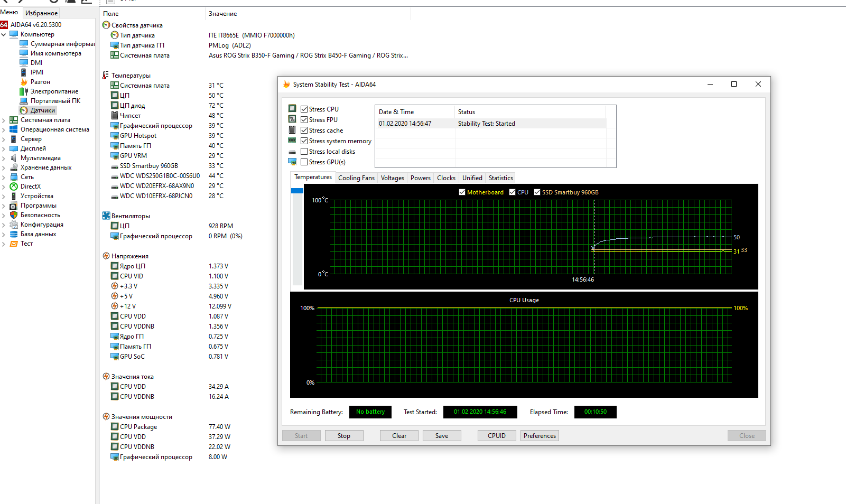Click the Stress local disks drive icon
Screen dimensions: 846x504
(292, 152)
